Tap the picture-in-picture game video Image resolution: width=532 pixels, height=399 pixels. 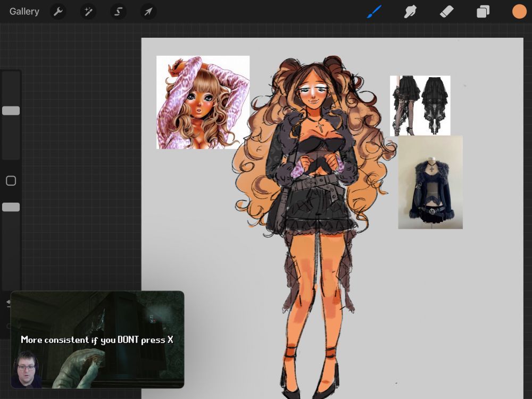[97, 339]
